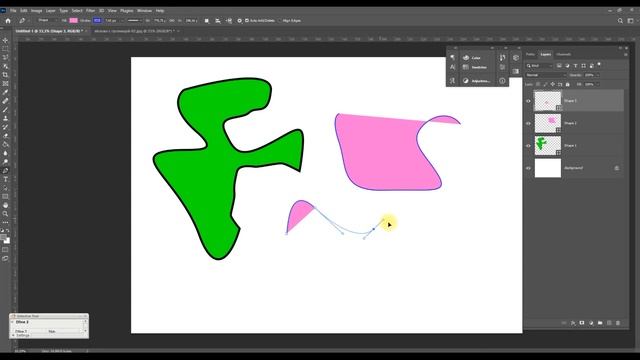The height and width of the screenshot is (360, 640).
Task: Select the History Brush tool
Action: click(x=5, y=127)
